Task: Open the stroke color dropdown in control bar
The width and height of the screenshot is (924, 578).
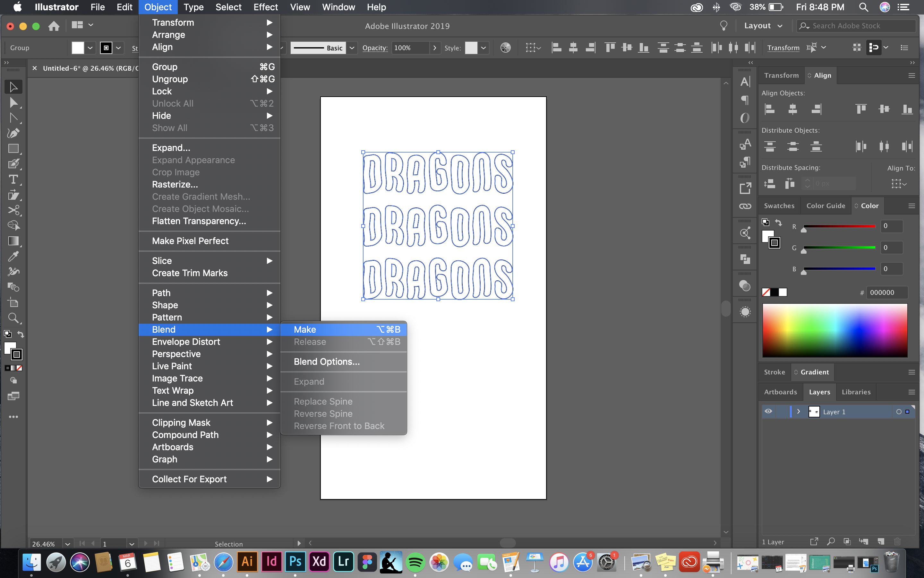Action: 118,48
